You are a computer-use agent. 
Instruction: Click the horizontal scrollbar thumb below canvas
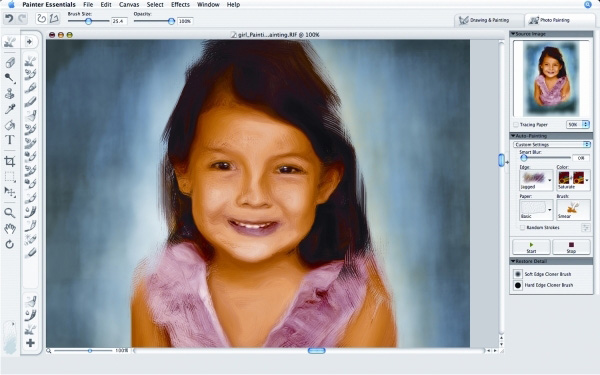pos(316,351)
